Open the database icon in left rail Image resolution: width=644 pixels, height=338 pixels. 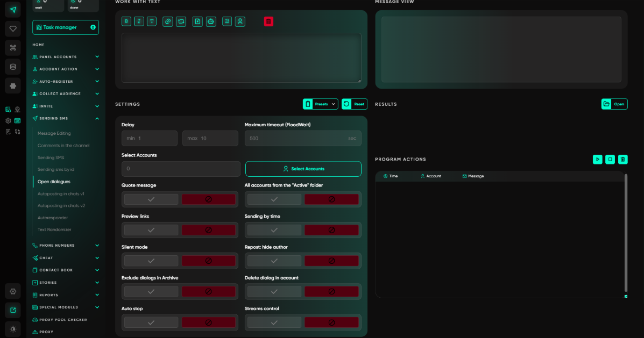click(x=13, y=67)
